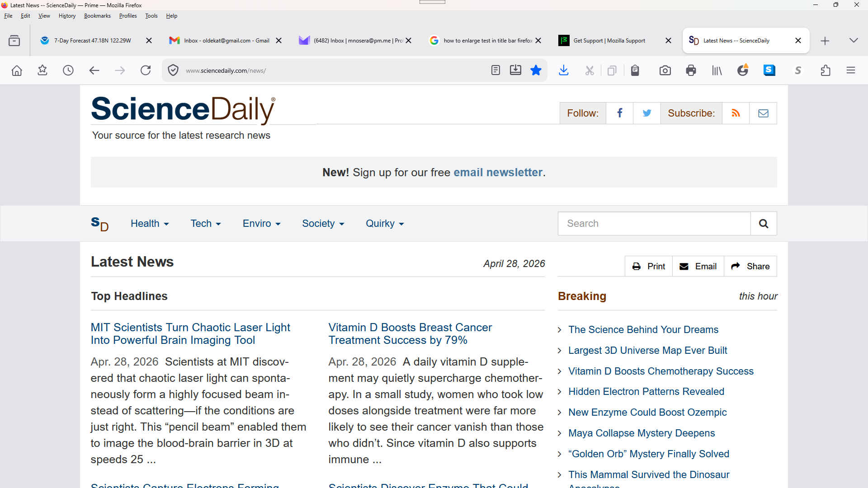Open the list all tabs chevron
The height and width of the screenshot is (488, 868).
pyautogui.click(x=854, y=41)
